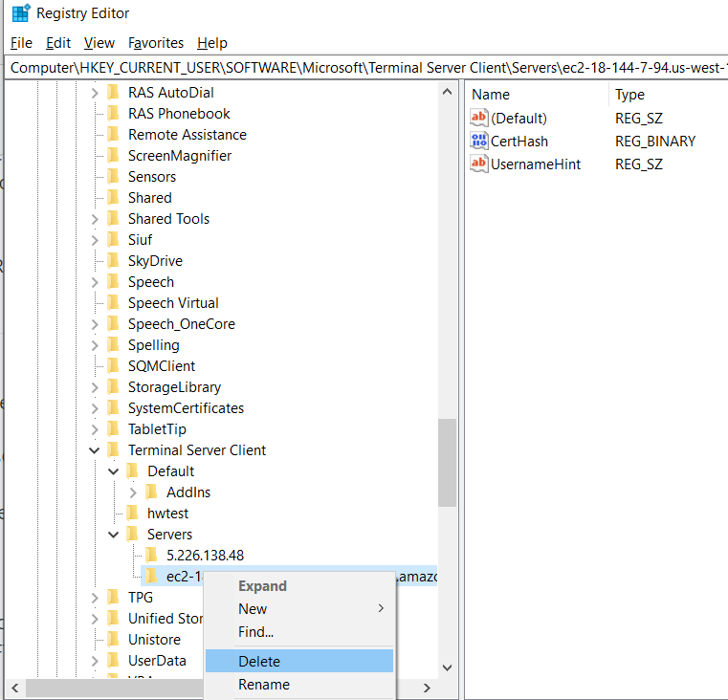Open the File menu
The height and width of the screenshot is (700, 728).
[21, 43]
